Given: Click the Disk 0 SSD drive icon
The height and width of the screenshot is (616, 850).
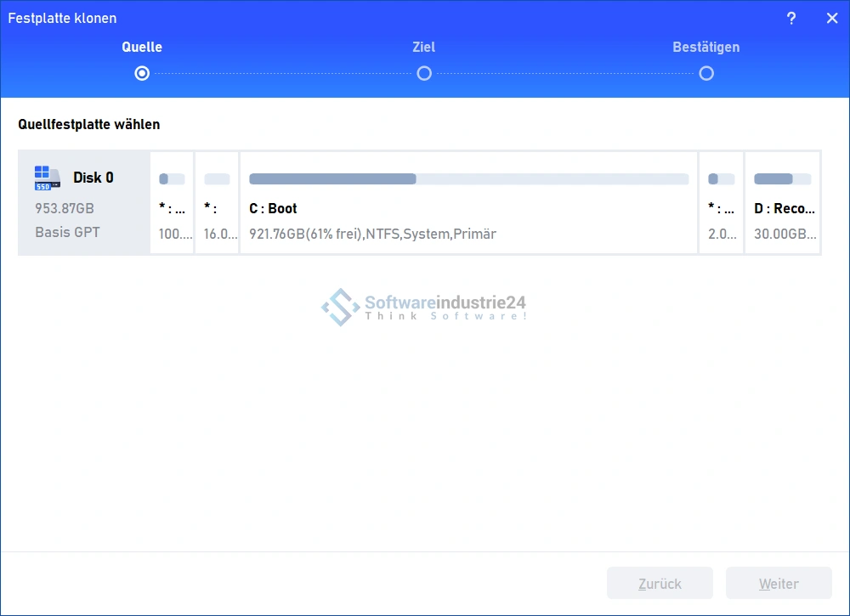Looking at the screenshot, I should point(48,178).
